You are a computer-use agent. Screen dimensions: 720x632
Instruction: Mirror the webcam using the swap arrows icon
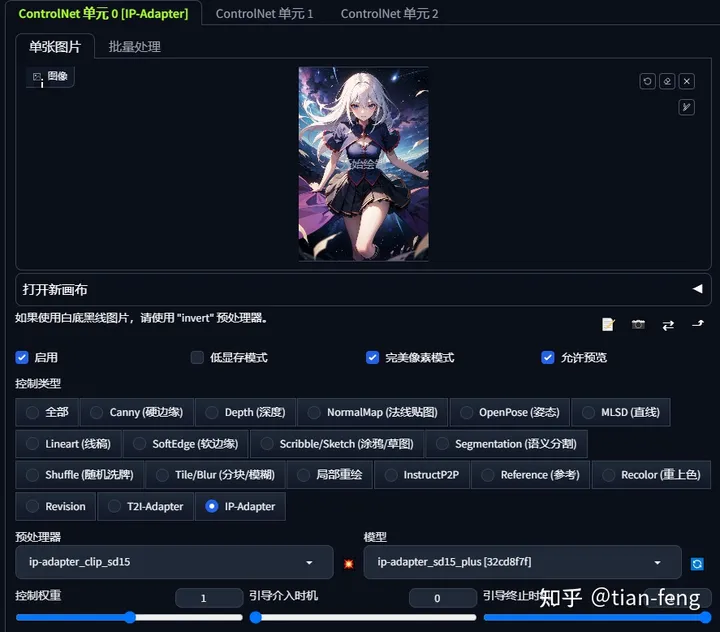click(x=668, y=325)
